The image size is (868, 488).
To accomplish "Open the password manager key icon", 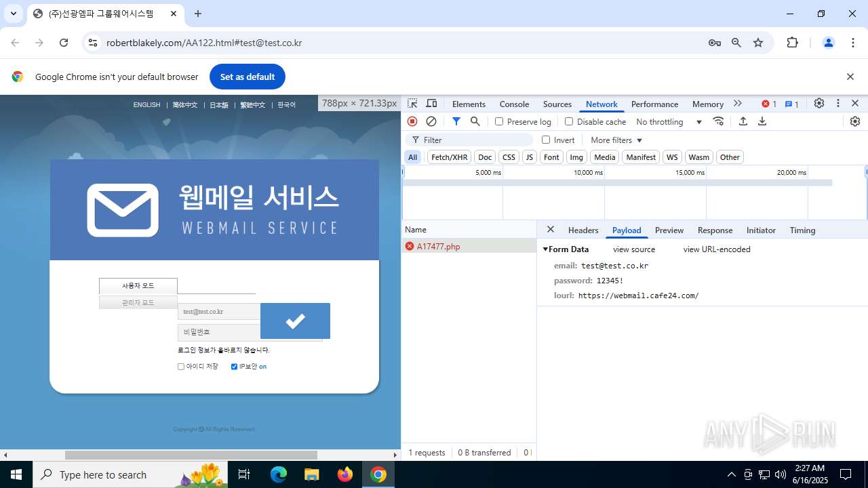I will tap(715, 43).
